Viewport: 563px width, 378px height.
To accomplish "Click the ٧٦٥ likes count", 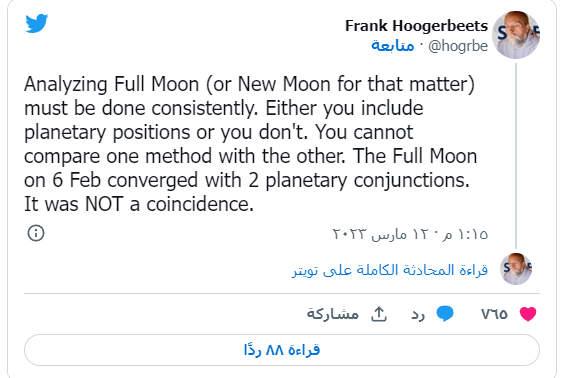I will click(x=494, y=314).
